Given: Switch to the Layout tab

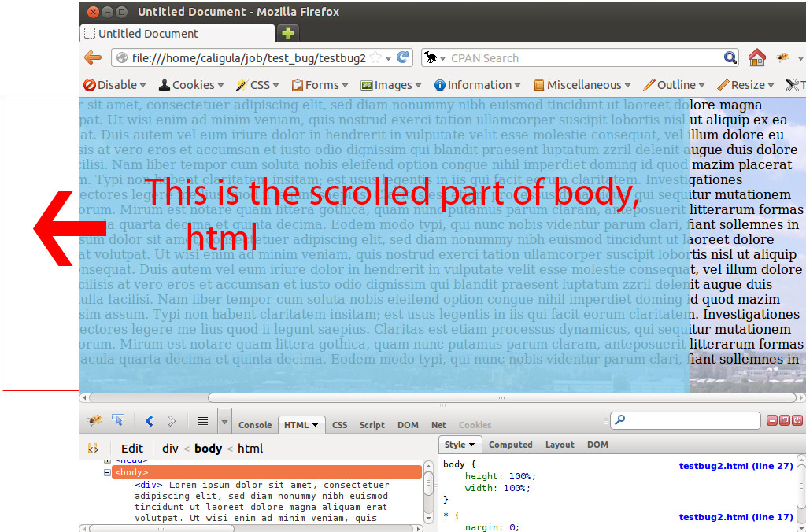Looking at the screenshot, I should pos(560,445).
